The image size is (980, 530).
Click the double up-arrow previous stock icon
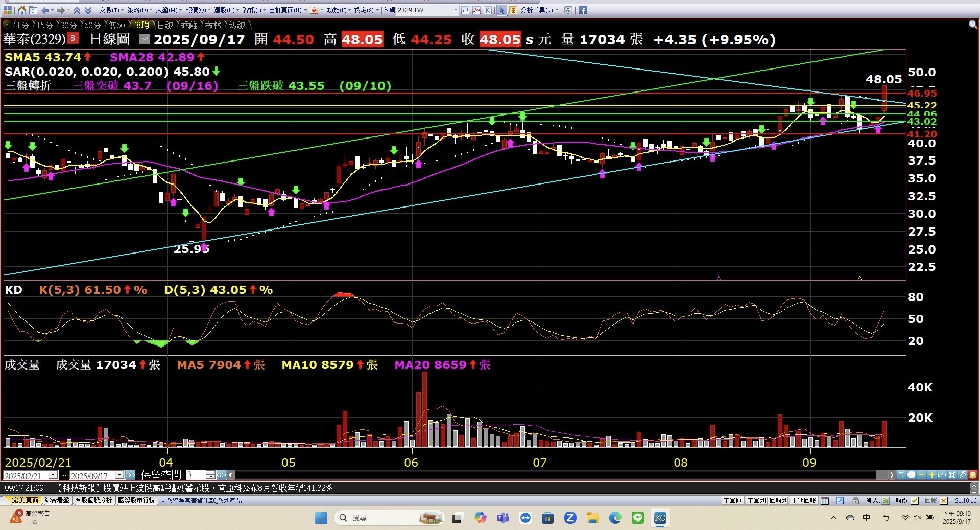(77, 10)
